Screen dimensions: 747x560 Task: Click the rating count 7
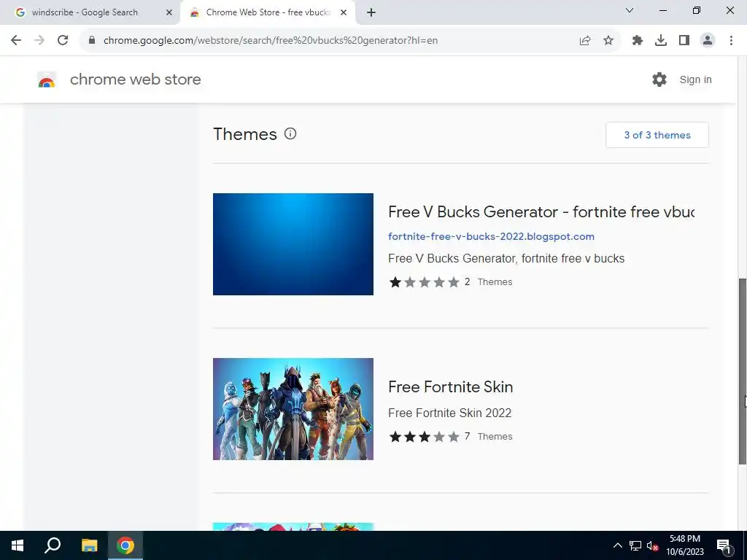pyautogui.click(x=468, y=436)
